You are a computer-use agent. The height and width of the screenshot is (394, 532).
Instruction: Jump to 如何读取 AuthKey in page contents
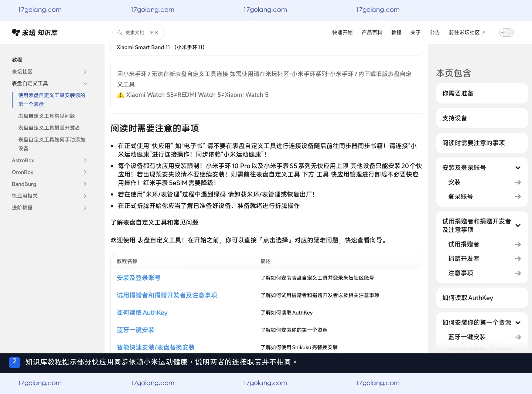coord(482,298)
